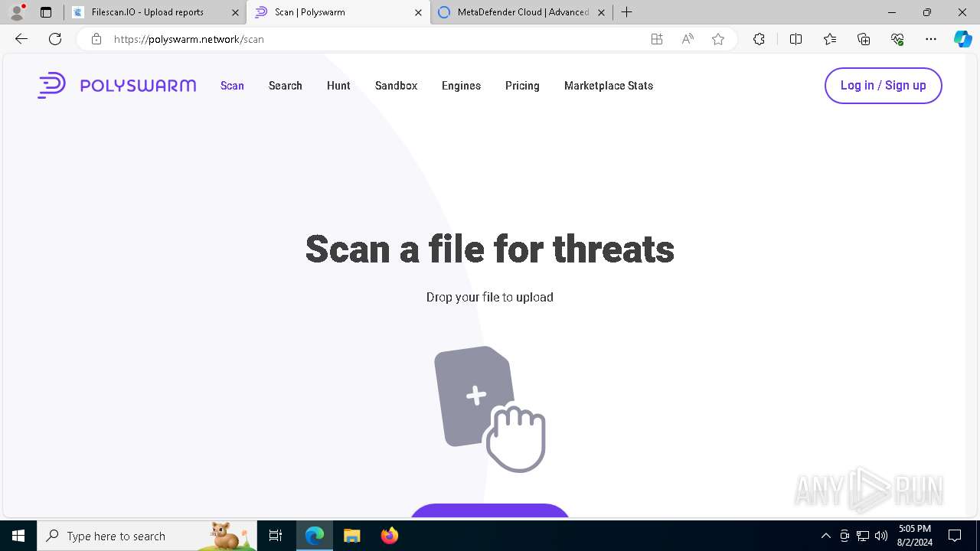The image size is (980, 551).
Task: Open the notifications center
Action: (955, 536)
